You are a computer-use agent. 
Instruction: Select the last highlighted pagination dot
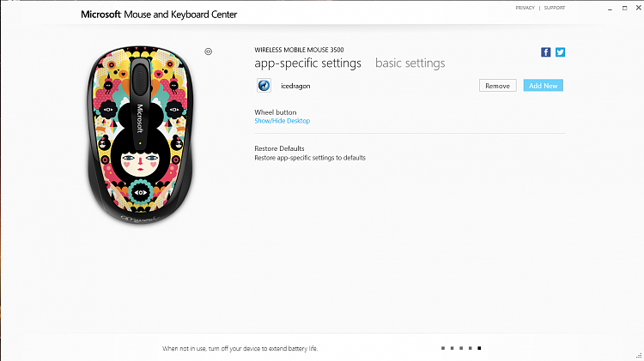coord(479,348)
